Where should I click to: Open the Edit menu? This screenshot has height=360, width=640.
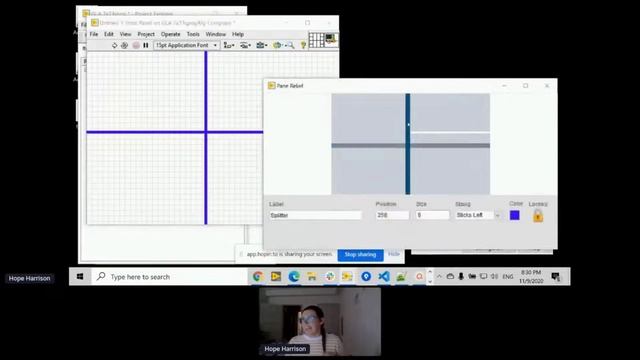[x=109, y=34]
